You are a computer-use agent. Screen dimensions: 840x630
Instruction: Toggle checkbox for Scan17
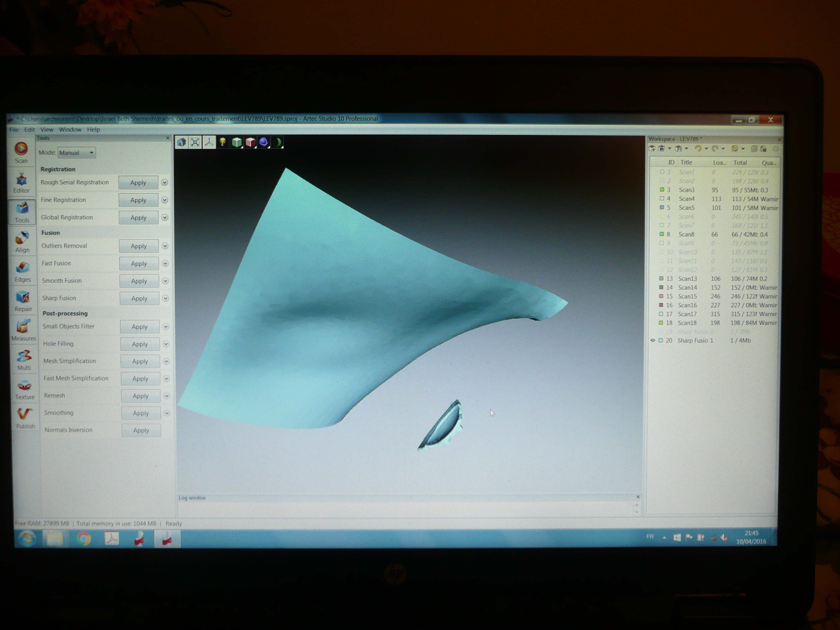[x=661, y=314]
